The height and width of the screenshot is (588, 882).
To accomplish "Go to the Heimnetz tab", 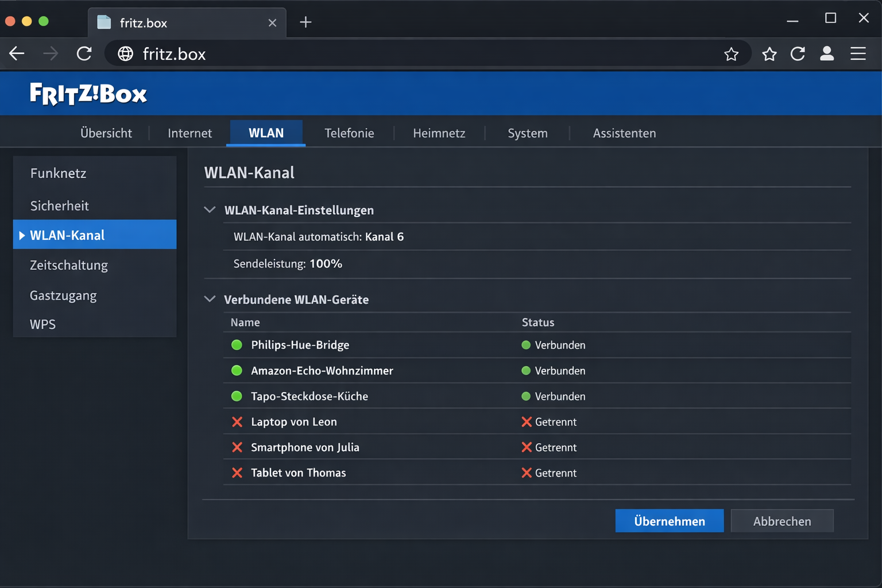I will pyautogui.click(x=439, y=133).
